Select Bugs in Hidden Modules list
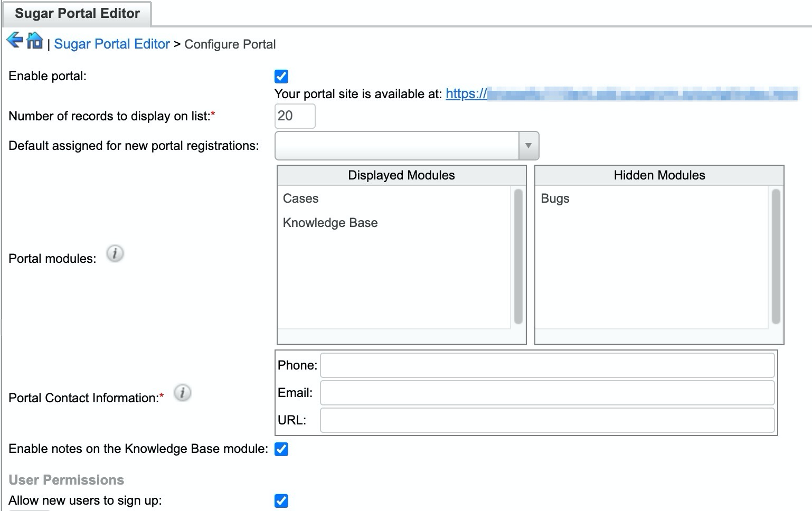 pos(555,198)
